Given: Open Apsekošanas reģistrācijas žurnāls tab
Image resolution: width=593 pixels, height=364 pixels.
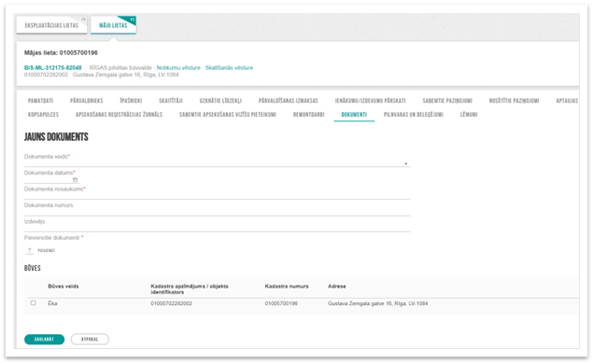Looking at the screenshot, I should 119,115.
